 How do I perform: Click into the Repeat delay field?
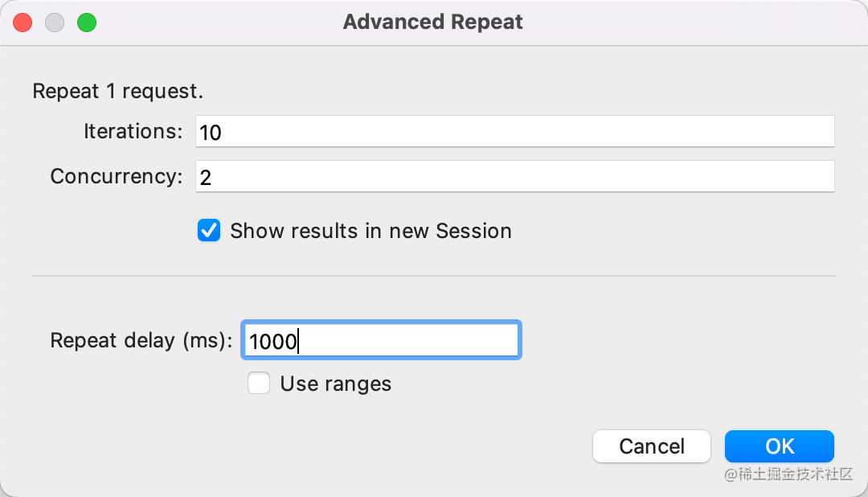click(x=381, y=341)
